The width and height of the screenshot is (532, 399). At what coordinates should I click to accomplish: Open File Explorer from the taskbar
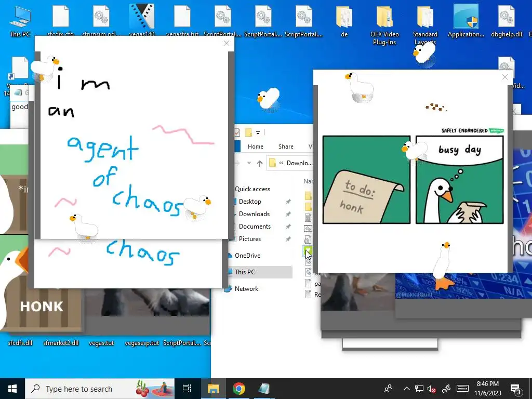[x=213, y=389]
